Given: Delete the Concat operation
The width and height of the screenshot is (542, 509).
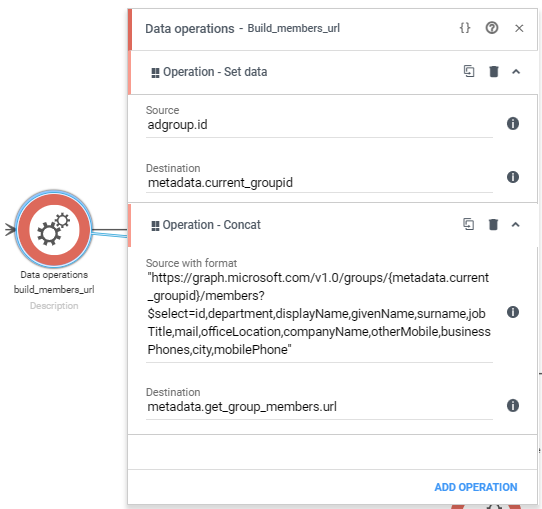Looking at the screenshot, I should [x=493, y=225].
